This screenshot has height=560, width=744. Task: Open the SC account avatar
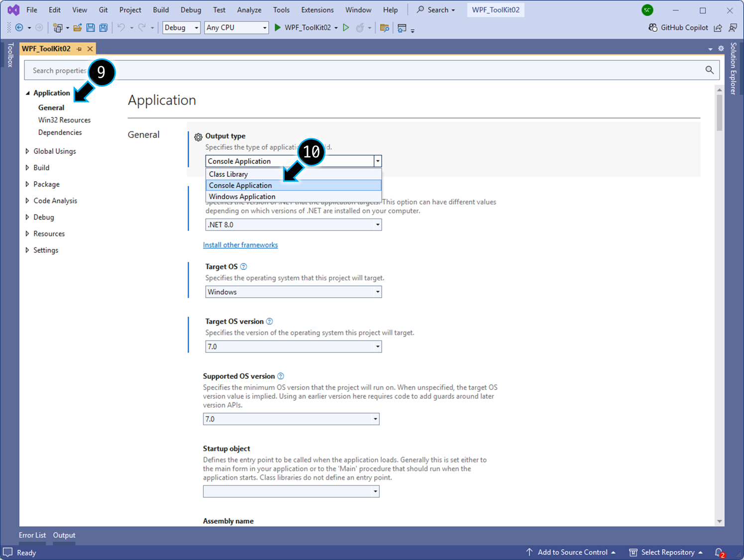click(647, 10)
